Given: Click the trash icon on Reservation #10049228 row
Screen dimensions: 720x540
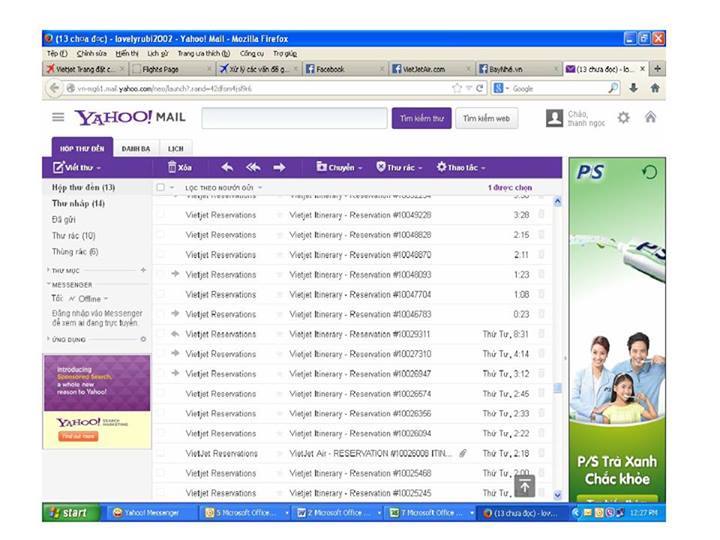Looking at the screenshot, I should point(541,214).
